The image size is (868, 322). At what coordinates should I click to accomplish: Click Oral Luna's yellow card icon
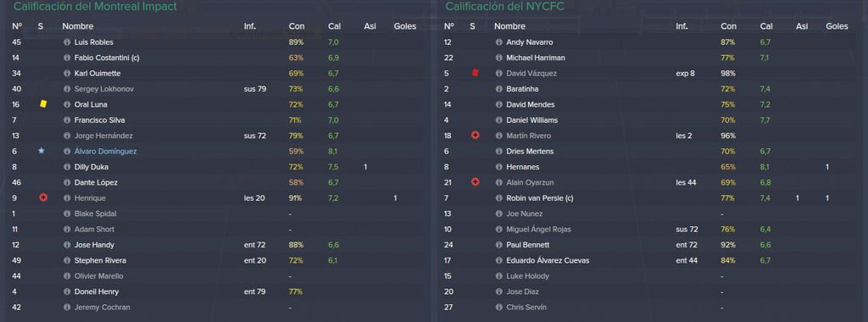(x=43, y=104)
